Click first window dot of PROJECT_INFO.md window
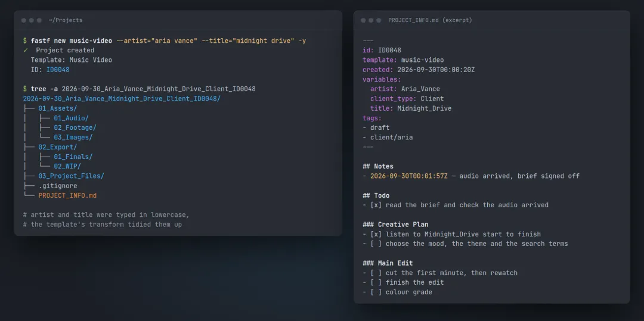Image resolution: width=644 pixels, height=321 pixels. click(x=364, y=20)
